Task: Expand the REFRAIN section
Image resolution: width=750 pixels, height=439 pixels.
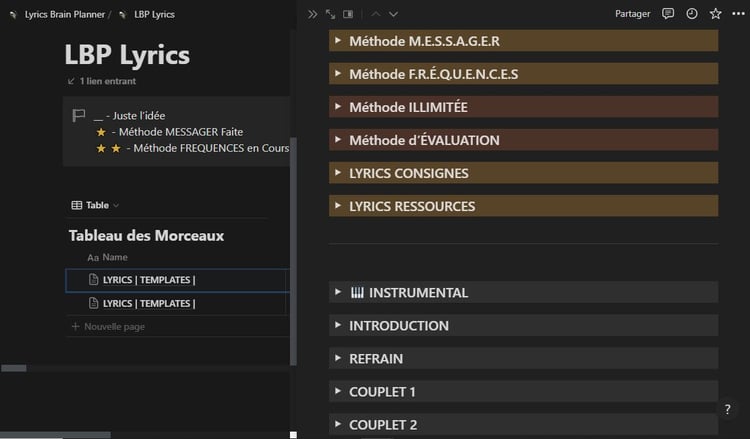Action: pyautogui.click(x=338, y=358)
